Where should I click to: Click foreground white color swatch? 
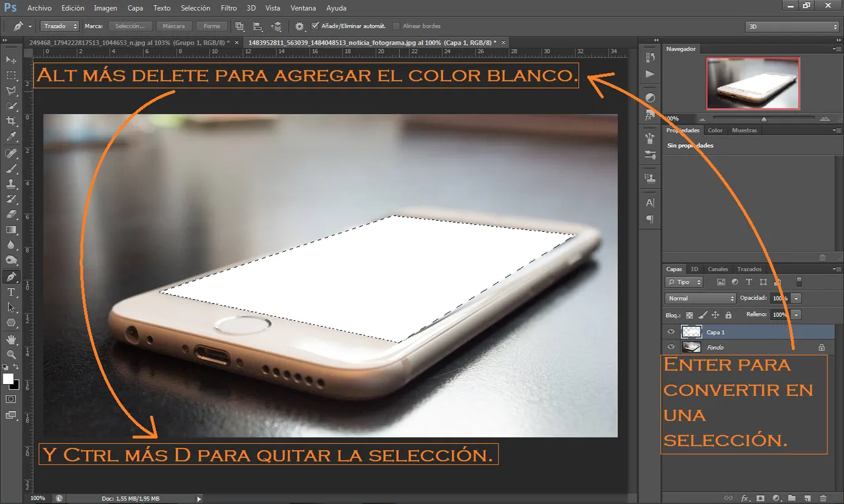click(x=9, y=379)
